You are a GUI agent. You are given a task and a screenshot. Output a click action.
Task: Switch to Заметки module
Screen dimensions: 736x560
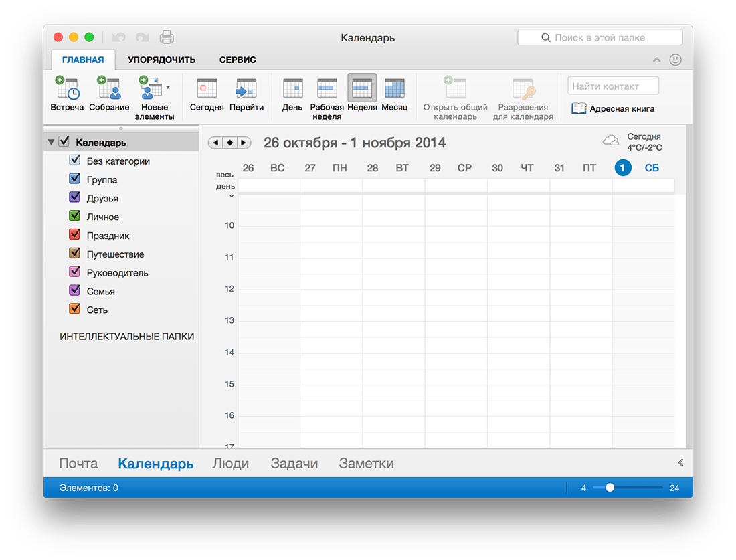pos(366,463)
